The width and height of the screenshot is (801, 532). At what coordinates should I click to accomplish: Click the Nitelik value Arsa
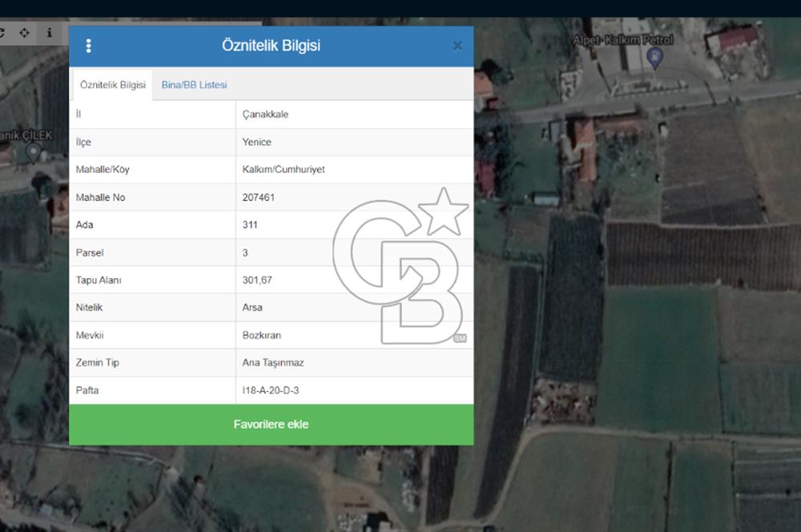[252, 308]
